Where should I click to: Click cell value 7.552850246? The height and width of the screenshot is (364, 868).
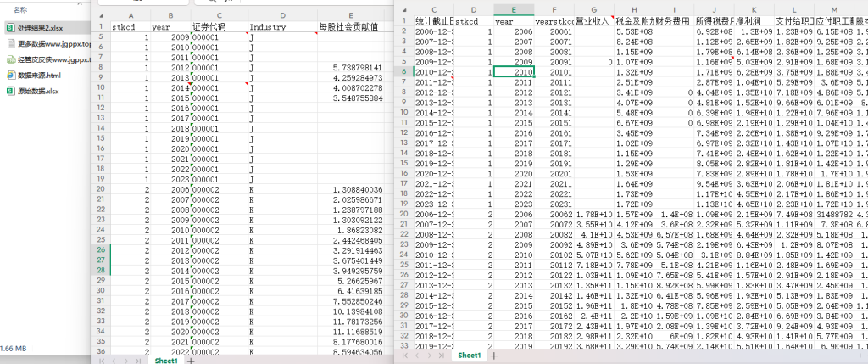click(351, 301)
